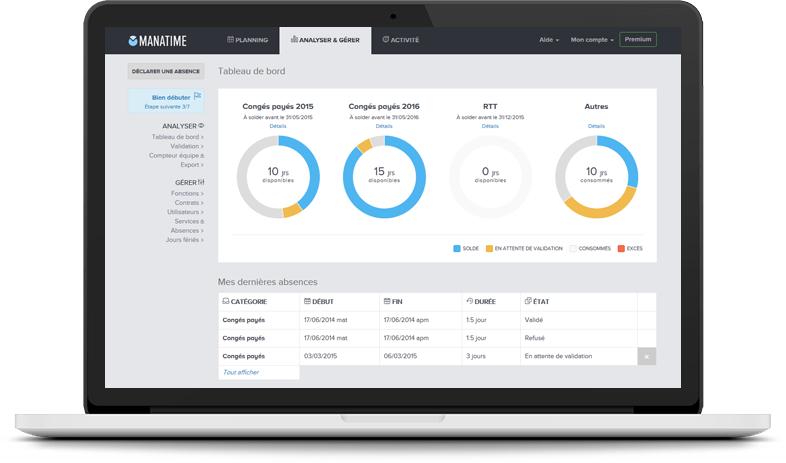Open the Planning tab
This screenshot has width=786, height=463.
click(x=248, y=40)
